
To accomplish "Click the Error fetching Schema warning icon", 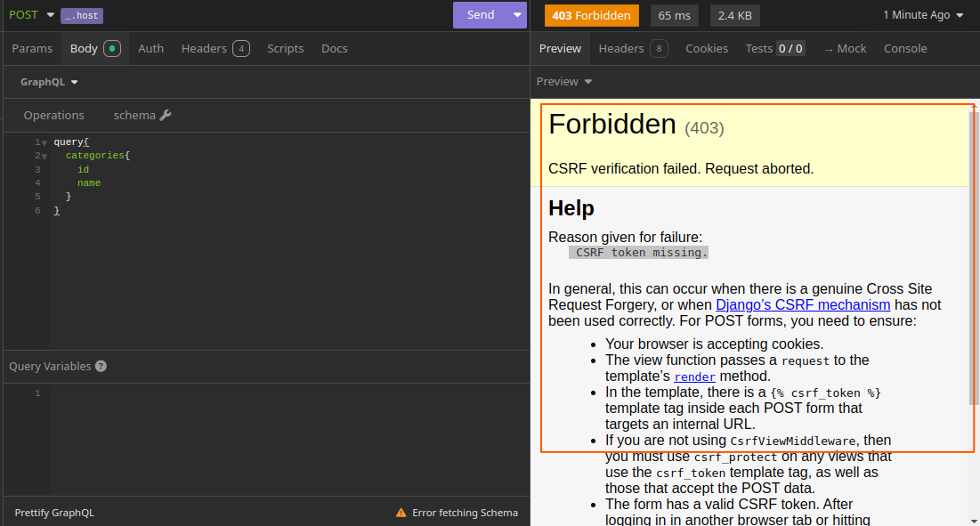I will pos(401,513).
